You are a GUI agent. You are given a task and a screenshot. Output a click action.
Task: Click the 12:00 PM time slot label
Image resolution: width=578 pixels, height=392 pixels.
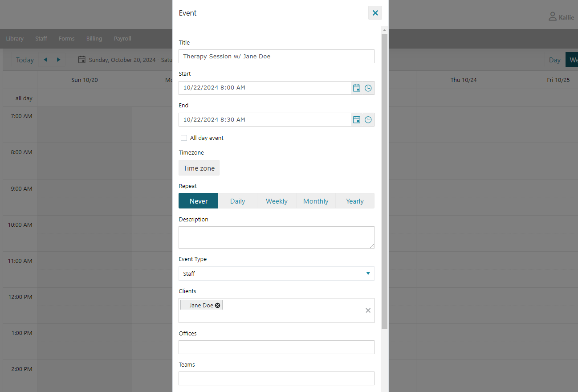coord(20,297)
